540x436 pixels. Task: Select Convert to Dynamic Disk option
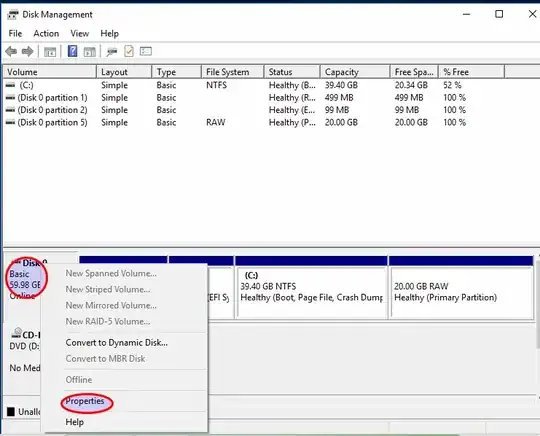[116, 343]
